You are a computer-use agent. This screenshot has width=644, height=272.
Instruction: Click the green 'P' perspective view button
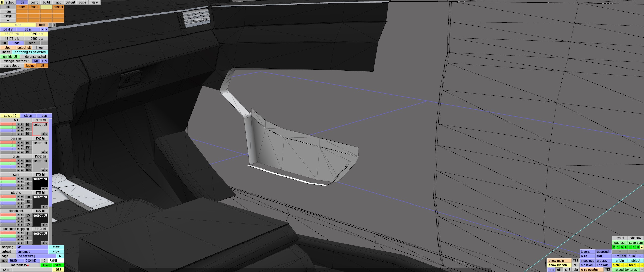(x=614, y=247)
